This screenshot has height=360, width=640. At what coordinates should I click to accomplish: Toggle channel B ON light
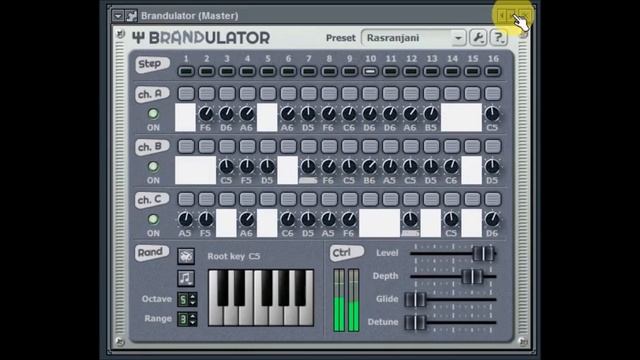153,167
